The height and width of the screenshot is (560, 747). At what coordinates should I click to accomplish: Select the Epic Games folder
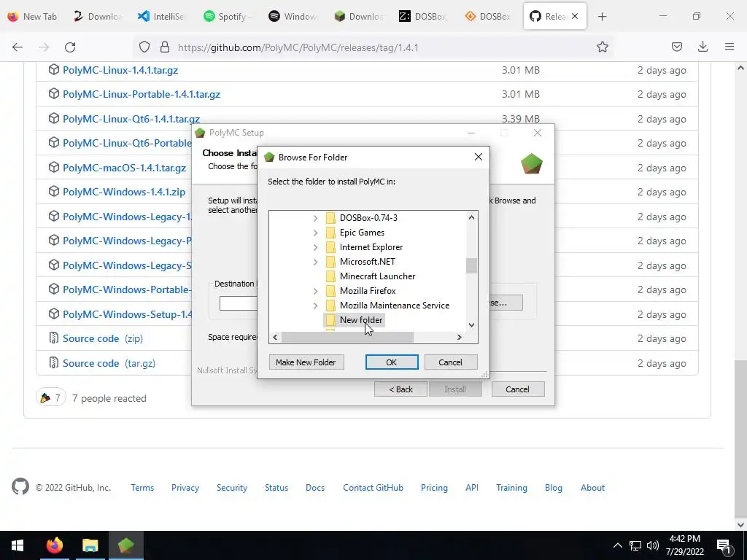click(362, 233)
